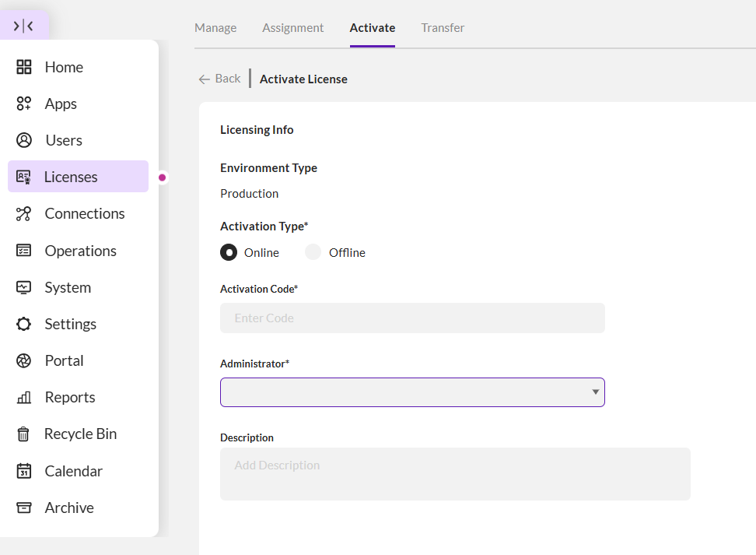Focus the Activation Code field

tap(412, 318)
